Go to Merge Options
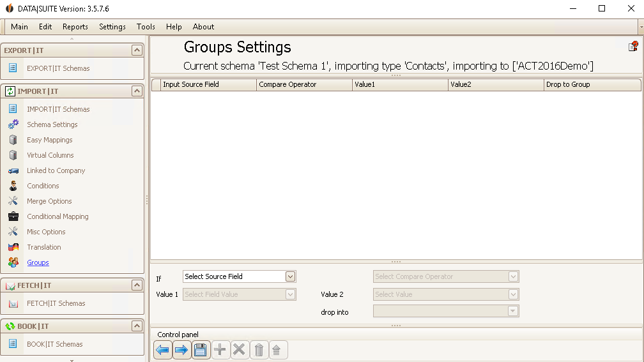The height and width of the screenshot is (362, 644). [x=49, y=201]
